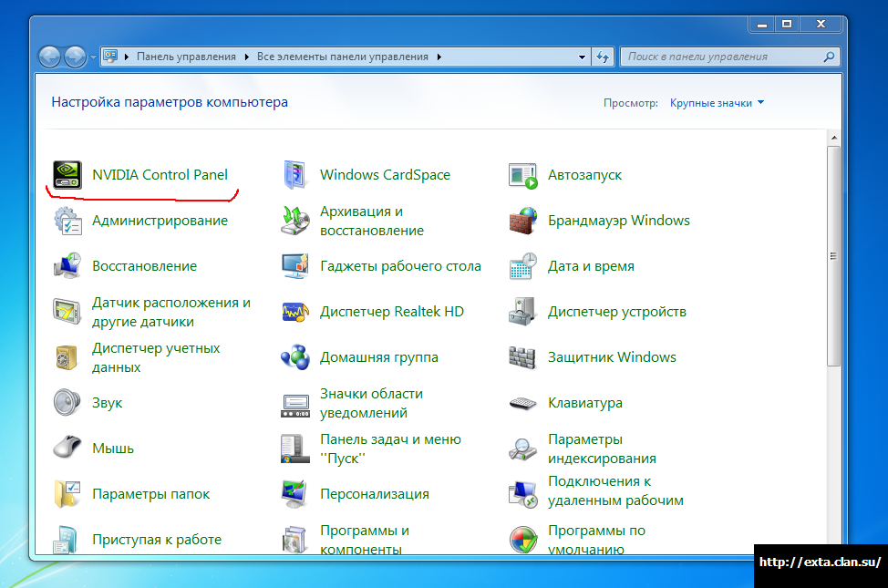The image size is (888, 588).
Task: Maximize the Control Panel window
Action: coord(787,25)
